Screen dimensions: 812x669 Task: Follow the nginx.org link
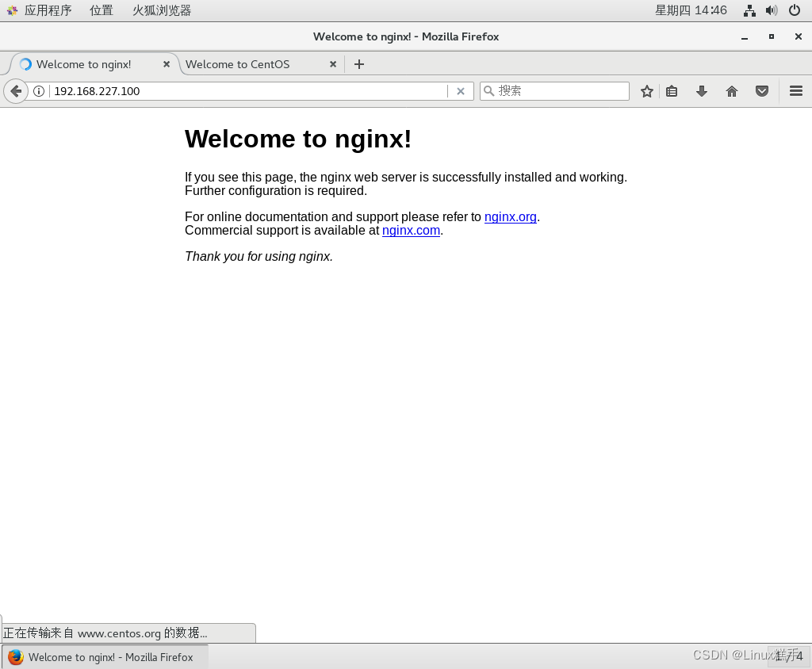[x=510, y=216]
